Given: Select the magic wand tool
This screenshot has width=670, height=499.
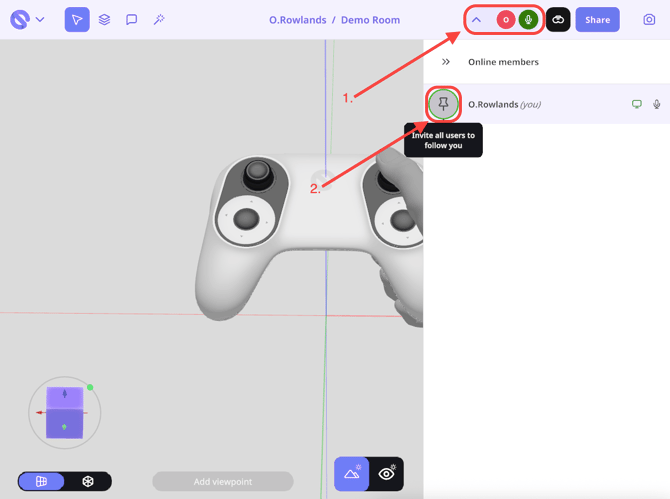Looking at the screenshot, I should click(158, 20).
